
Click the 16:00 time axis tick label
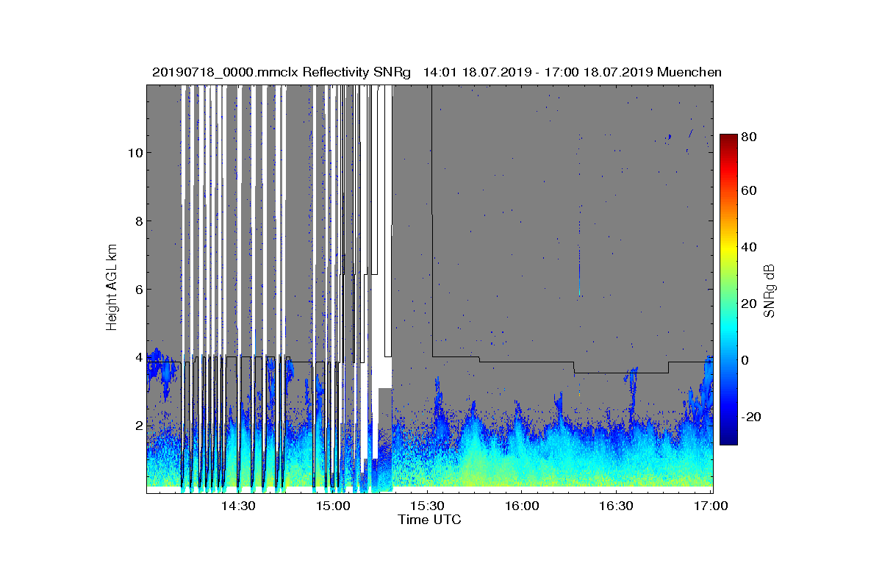tap(522, 506)
